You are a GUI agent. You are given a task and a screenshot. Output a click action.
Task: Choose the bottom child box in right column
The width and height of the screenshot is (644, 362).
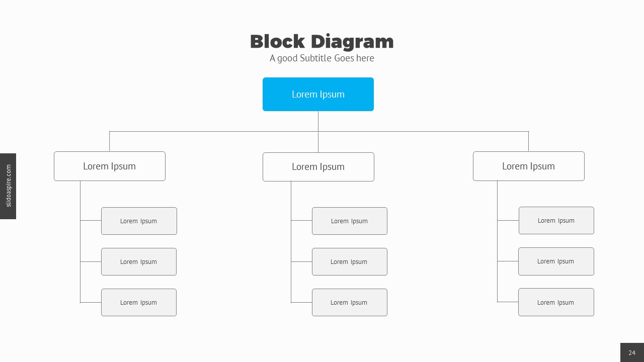pyautogui.click(x=556, y=302)
